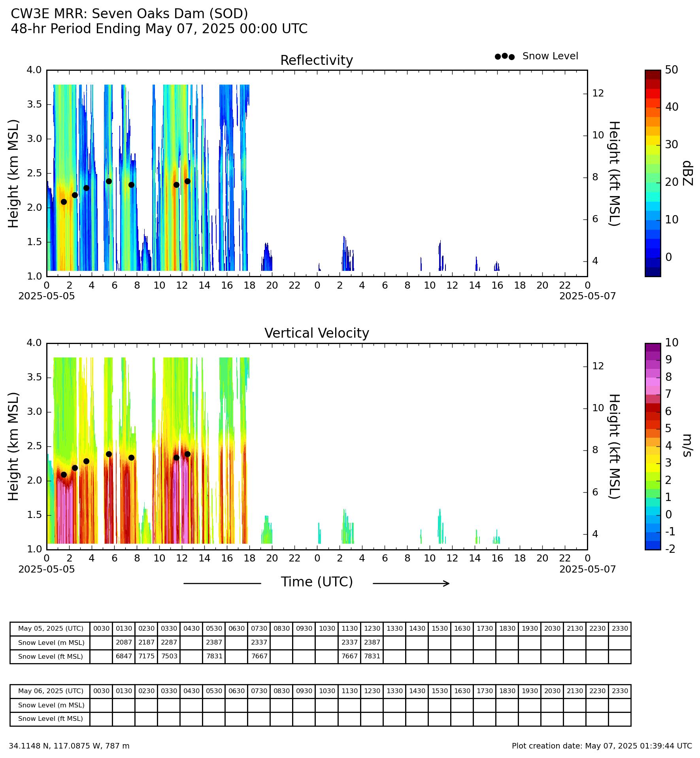Click 'Snow Level (ft MSL)' row in May 06 table
The width and height of the screenshot is (700, 758).
(320, 719)
